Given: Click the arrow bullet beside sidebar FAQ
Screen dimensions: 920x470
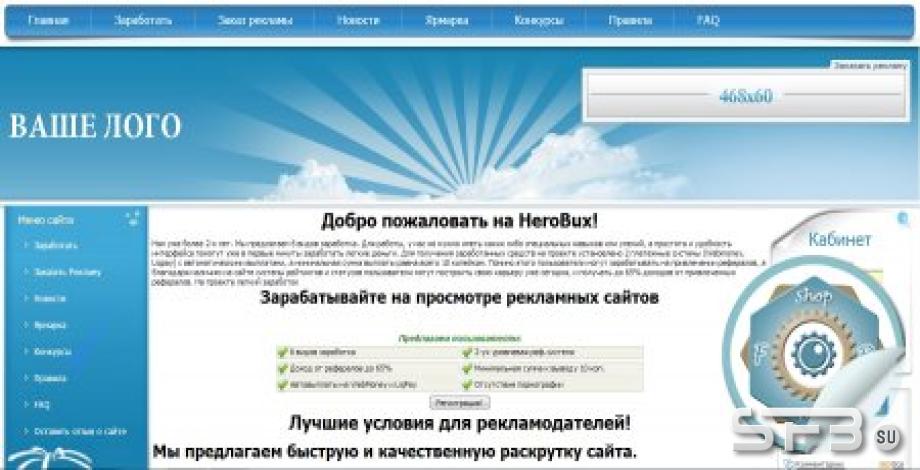Looking at the screenshot, I should [27, 404].
